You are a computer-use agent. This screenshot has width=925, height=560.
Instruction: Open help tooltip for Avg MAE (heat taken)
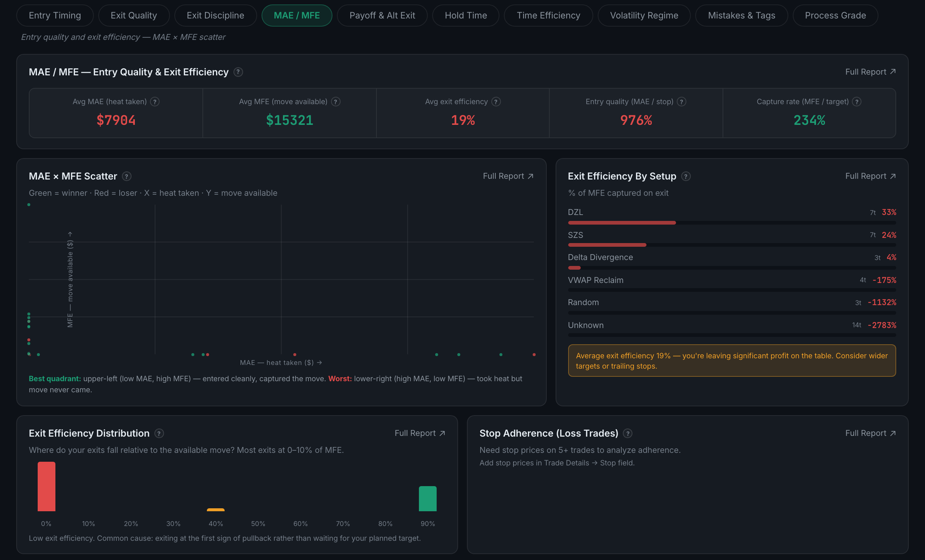click(155, 102)
